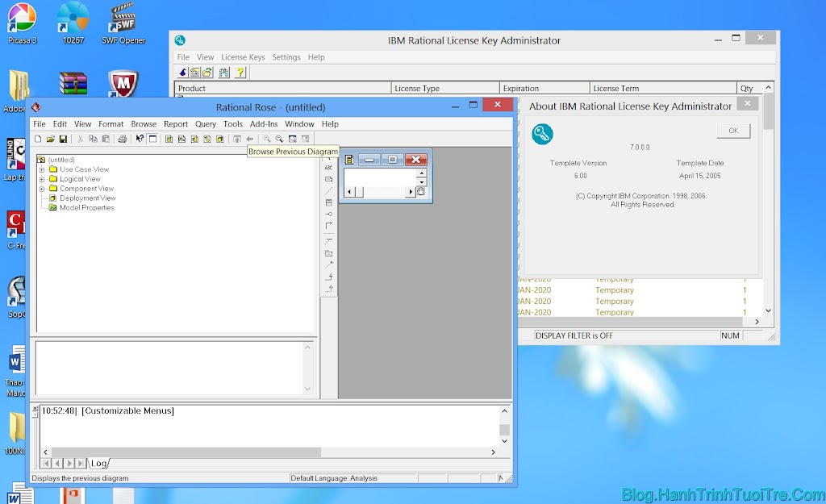
Task: Click 'Default Language: Analysis' status bar entry
Action: pyautogui.click(x=333, y=478)
